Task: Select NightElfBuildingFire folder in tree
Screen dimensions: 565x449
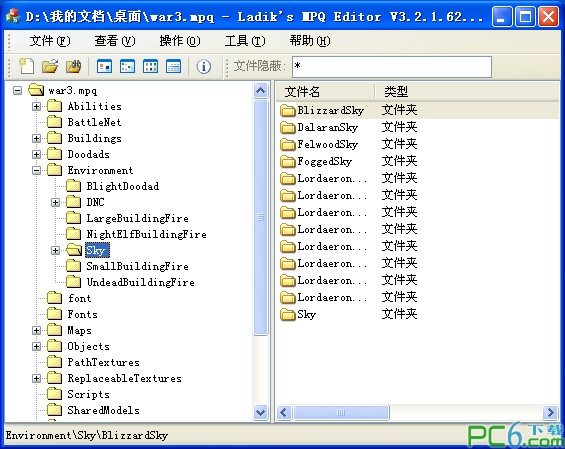Action: coord(146,234)
